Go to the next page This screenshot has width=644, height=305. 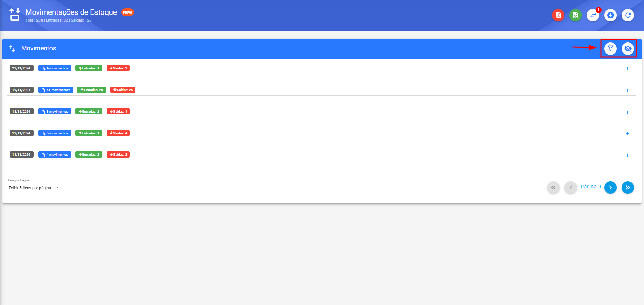coord(610,188)
